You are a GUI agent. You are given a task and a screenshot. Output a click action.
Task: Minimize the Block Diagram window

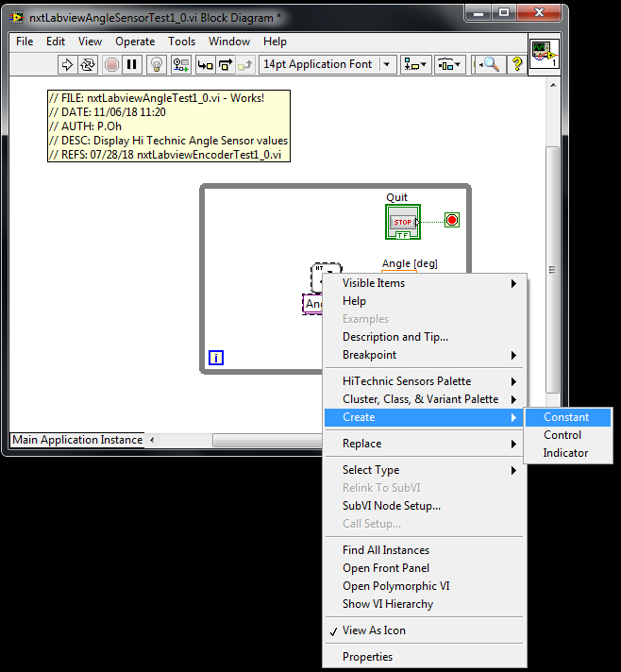pyautogui.click(x=478, y=13)
